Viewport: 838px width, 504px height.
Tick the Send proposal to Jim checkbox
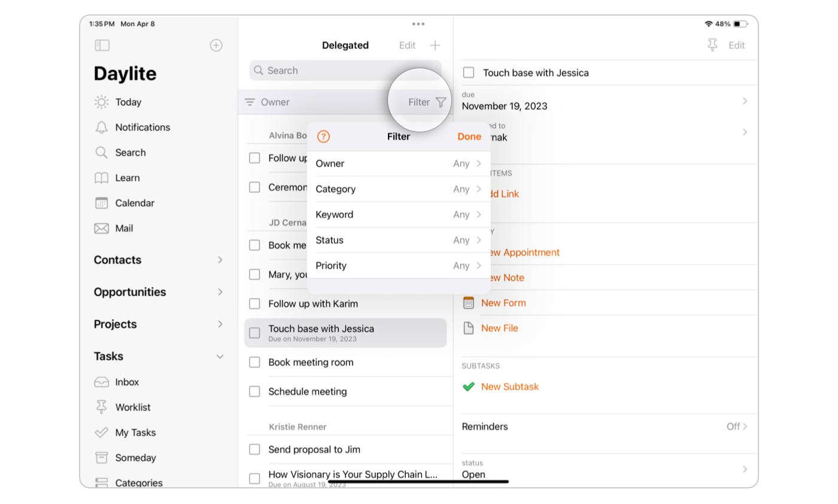click(x=254, y=450)
